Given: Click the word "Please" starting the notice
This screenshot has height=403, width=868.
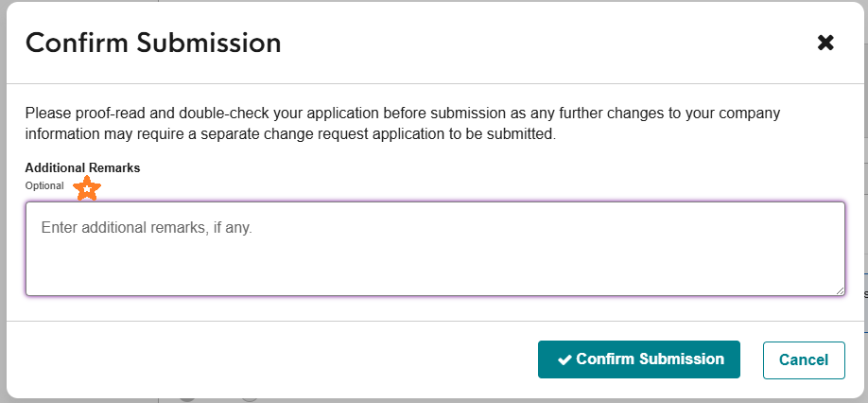Looking at the screenshot, I should click(45, 113).
